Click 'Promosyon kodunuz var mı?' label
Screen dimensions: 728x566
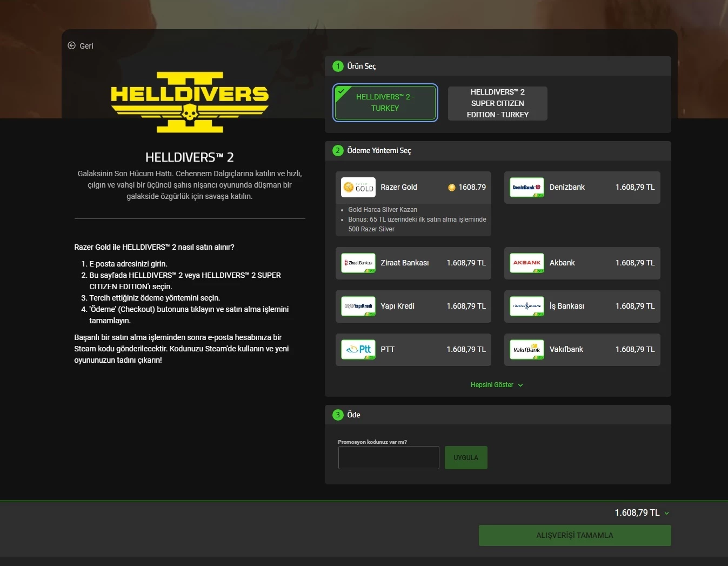click(372, 442)
